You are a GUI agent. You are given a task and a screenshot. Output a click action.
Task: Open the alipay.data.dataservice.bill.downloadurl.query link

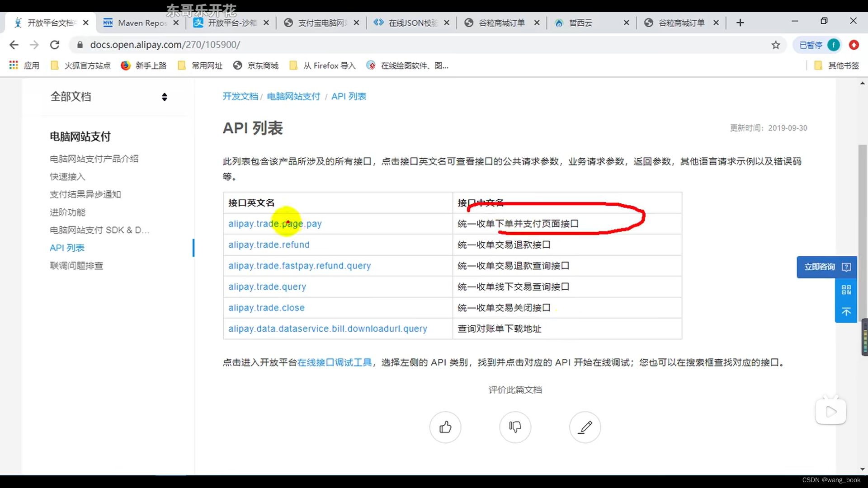pos(328,329)
